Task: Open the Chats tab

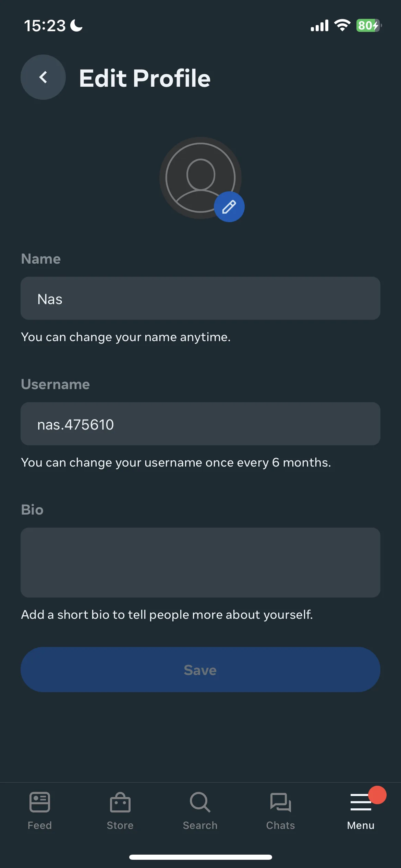Action: [280, 811]
